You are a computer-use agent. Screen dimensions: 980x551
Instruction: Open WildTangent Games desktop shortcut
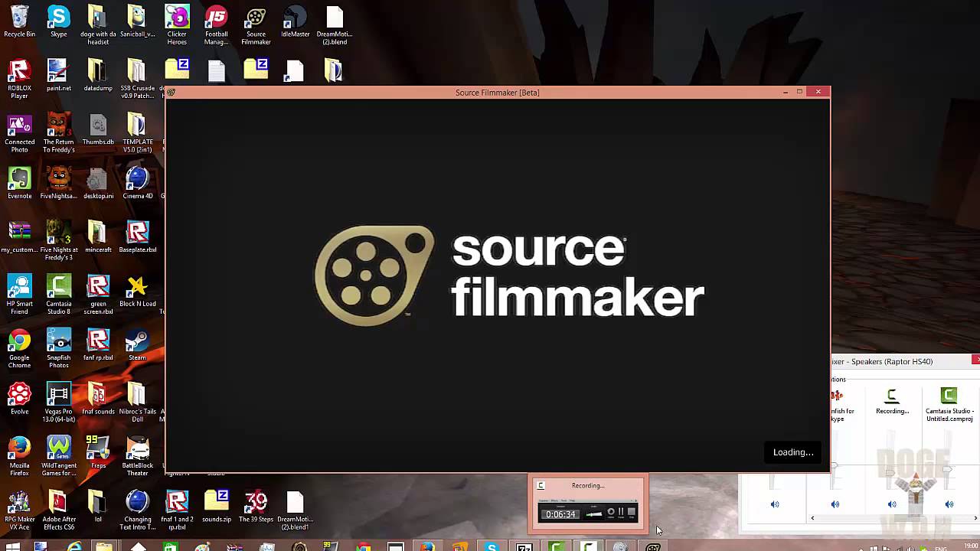click(58, 456)
